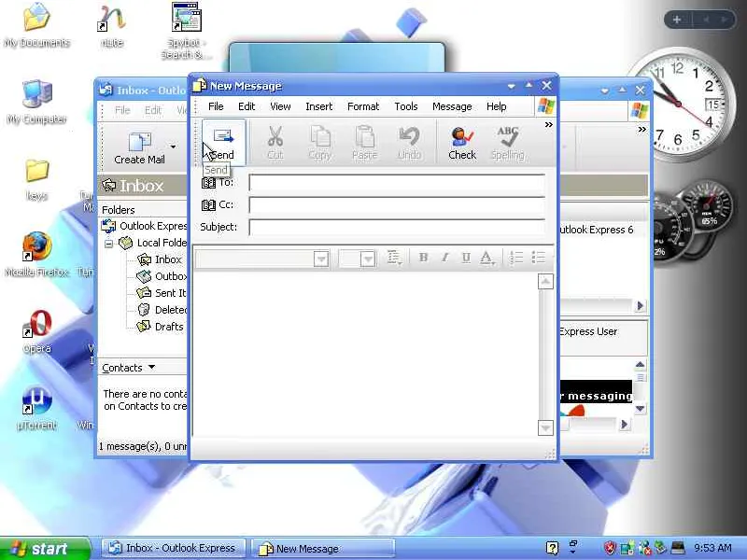This screenshot has height=560, width=747.
Task: Switch to New Message taskbar button
Action: pos(323,549)
